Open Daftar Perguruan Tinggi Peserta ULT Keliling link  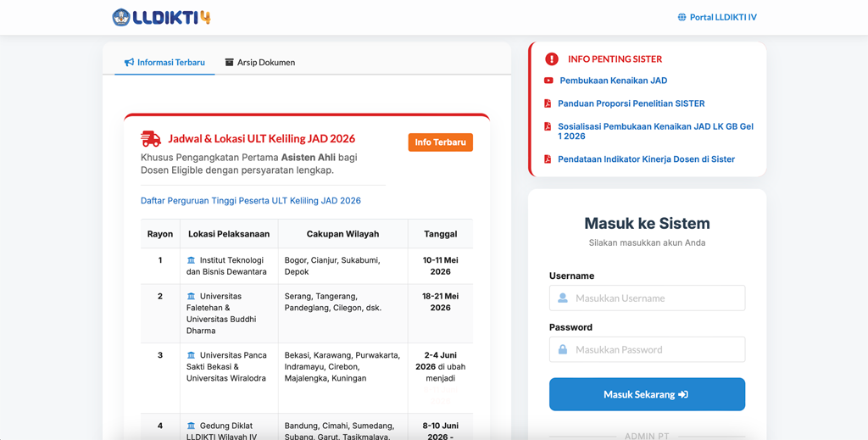coord(251,200)
